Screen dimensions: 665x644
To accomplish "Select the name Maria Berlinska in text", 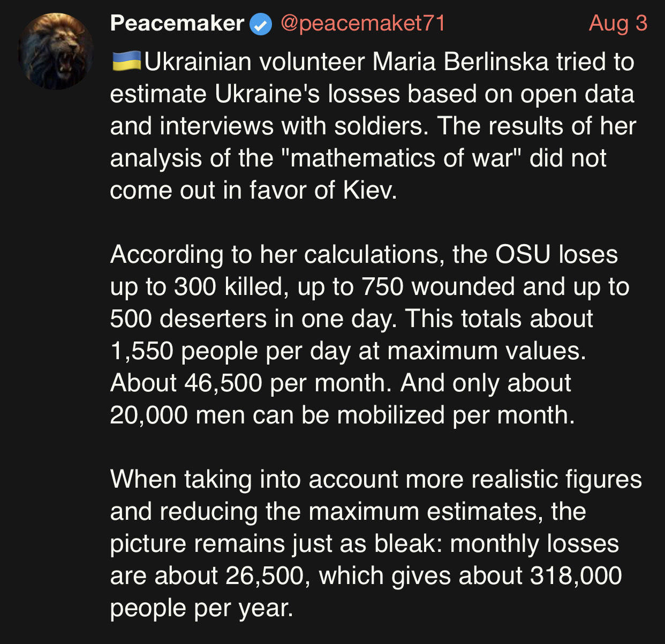I will point(460,62).
